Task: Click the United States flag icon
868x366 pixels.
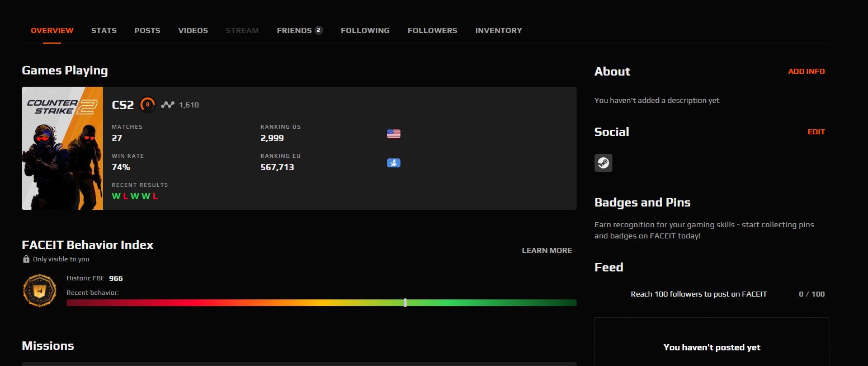Action: point(394,134)
